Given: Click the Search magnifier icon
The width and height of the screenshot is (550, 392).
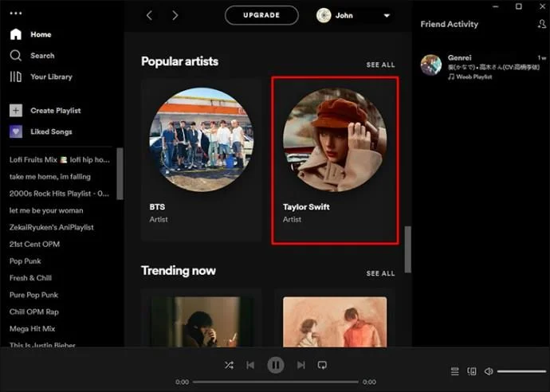Looking at the screenshot, I should pos(16,56).
